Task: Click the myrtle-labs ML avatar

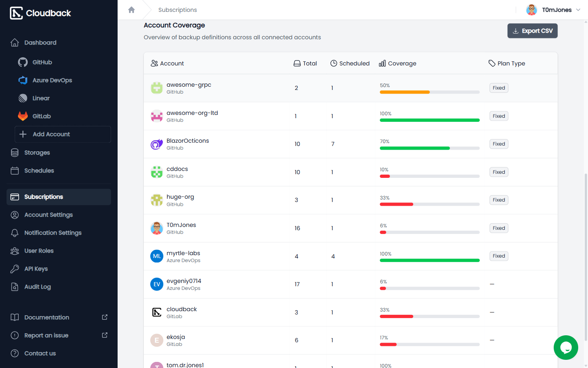Action: (x=157, y=256)
